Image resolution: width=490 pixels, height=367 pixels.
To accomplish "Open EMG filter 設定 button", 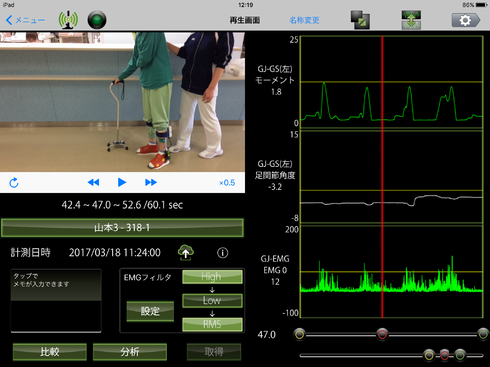I will [150, 311].
